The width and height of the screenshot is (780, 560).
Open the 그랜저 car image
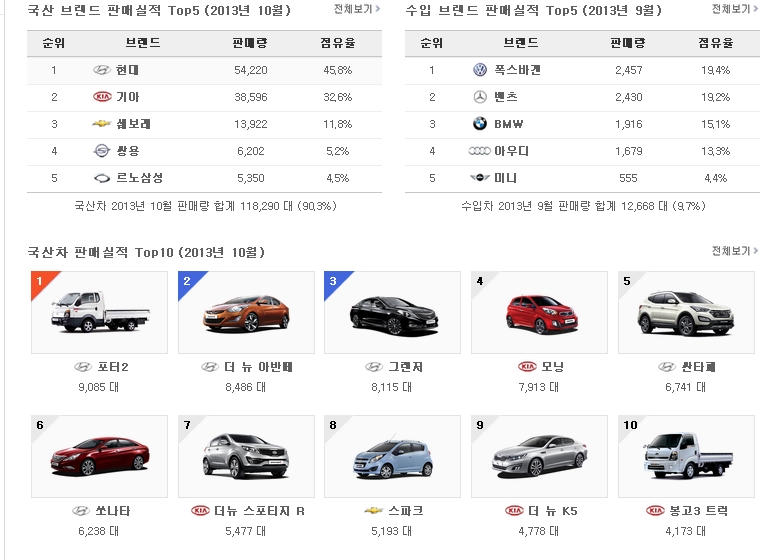point(392,312)
